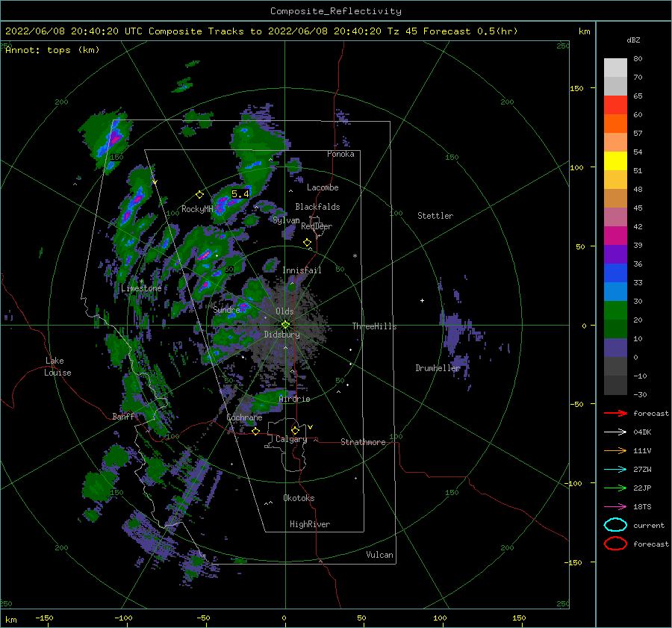672x628 pixels.
Task: Click the light blue 30-33 dBZ swatch
Action: 615,291
